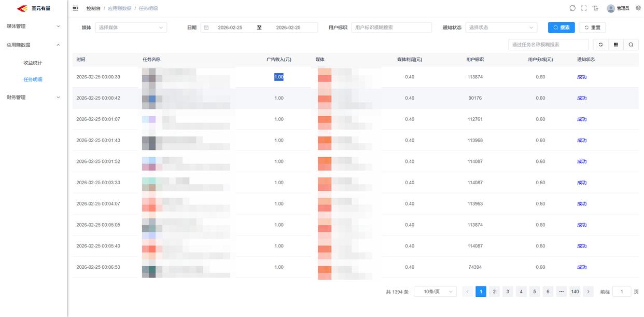Expand the 财务管理 sidebar menu
This screenshot has width=644, height=317.
point(34,98)
